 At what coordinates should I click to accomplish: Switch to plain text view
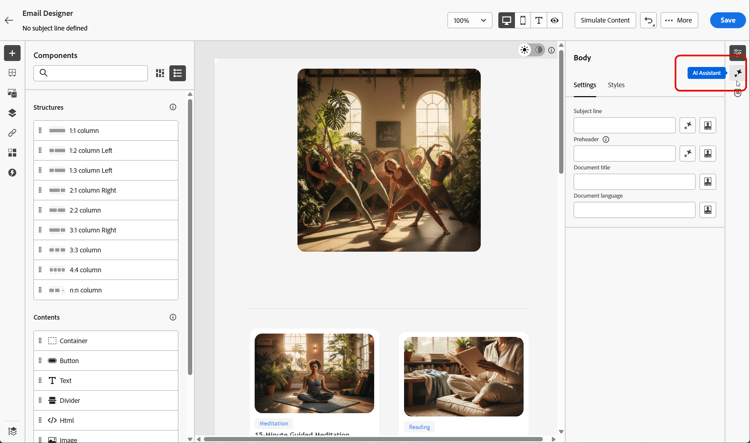coord(539,21)
